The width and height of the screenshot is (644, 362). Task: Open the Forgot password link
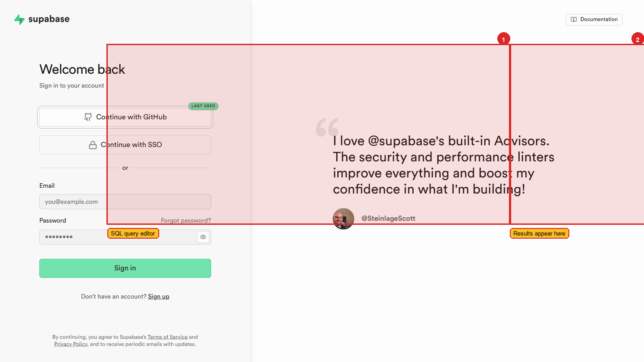[186, 220]
